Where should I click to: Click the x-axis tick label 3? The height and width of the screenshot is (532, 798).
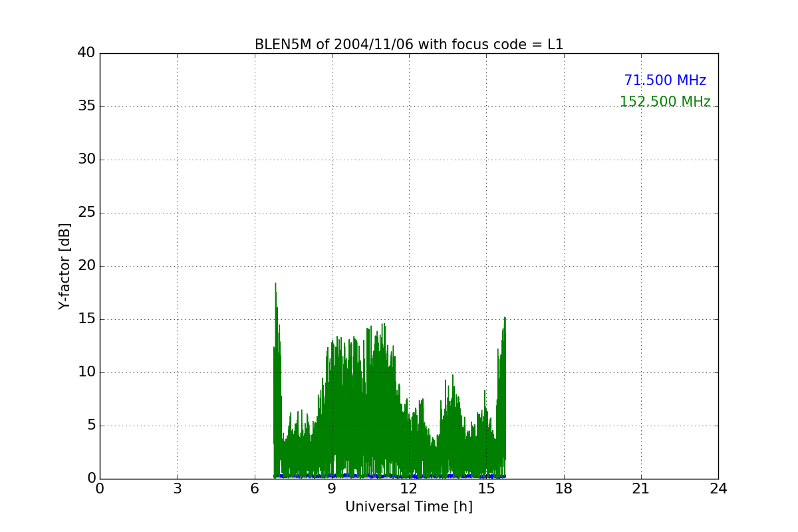tap(177, 489)
